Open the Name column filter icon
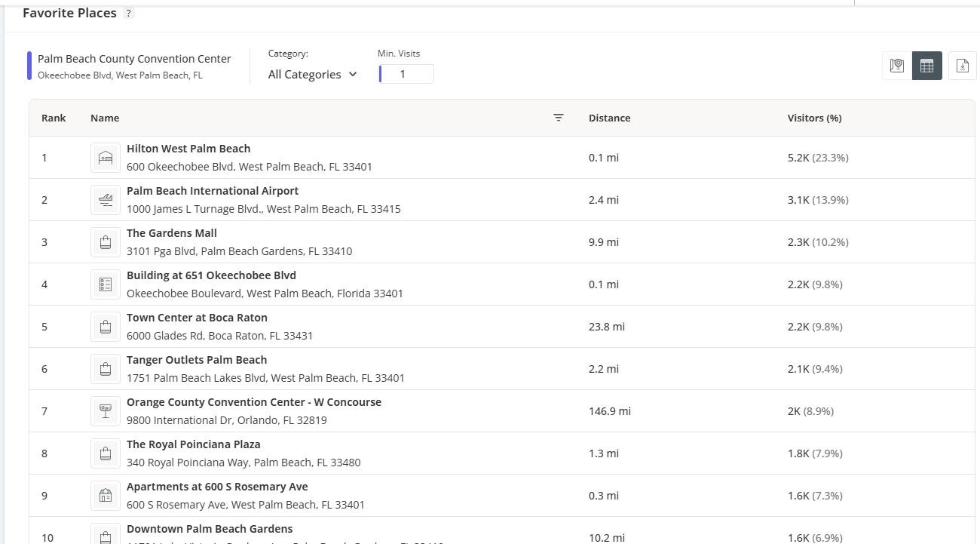Viewport: 980px width, 544px height. [559, 118]
